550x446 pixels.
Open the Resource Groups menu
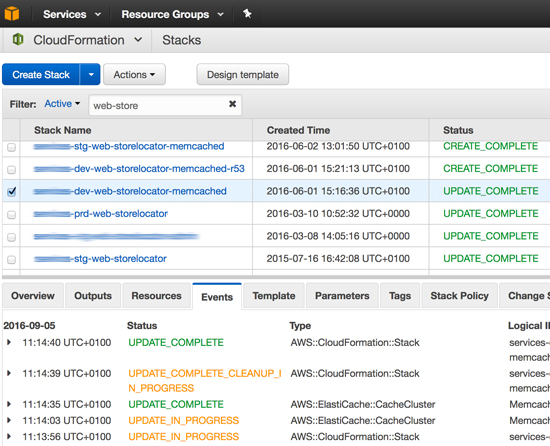coord(172,14)
